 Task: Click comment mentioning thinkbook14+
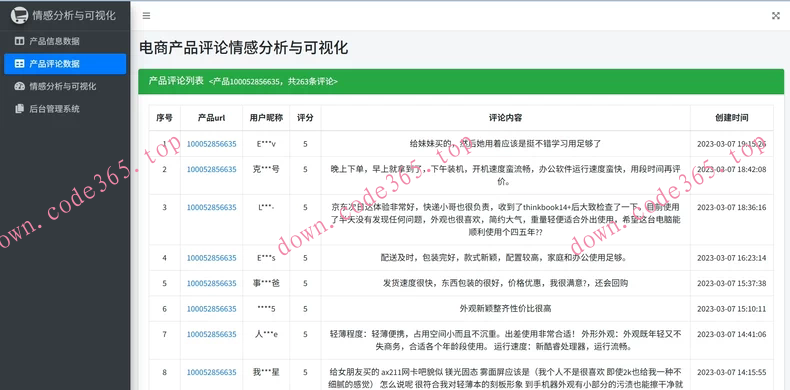click(x=505, y=220)
